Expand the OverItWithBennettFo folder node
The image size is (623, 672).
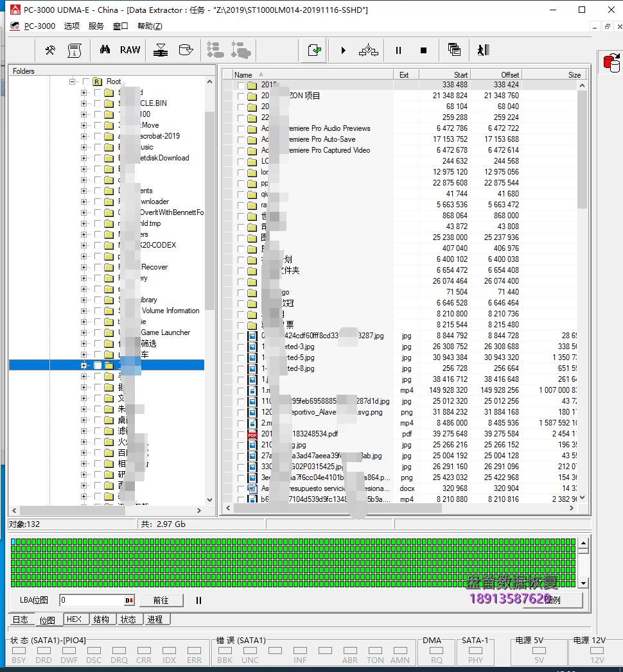83,212
